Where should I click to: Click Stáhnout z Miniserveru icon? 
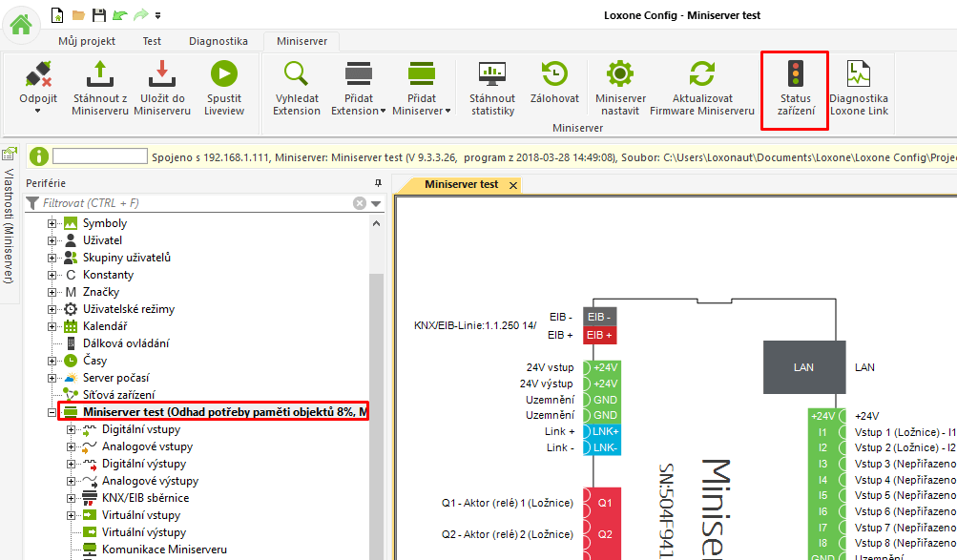(100, 73)
